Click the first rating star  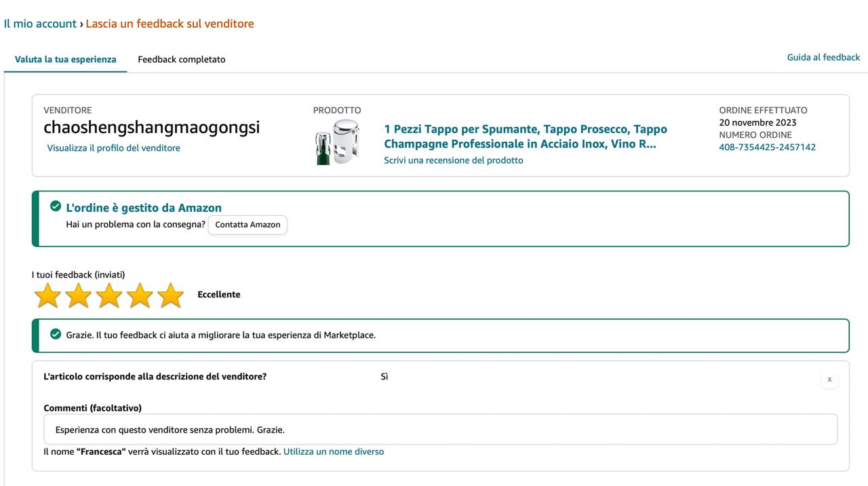[x=47, y=295]
